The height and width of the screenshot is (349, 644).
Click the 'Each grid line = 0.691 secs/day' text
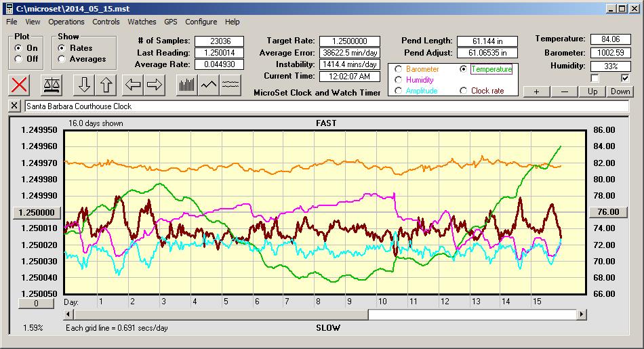117,327
